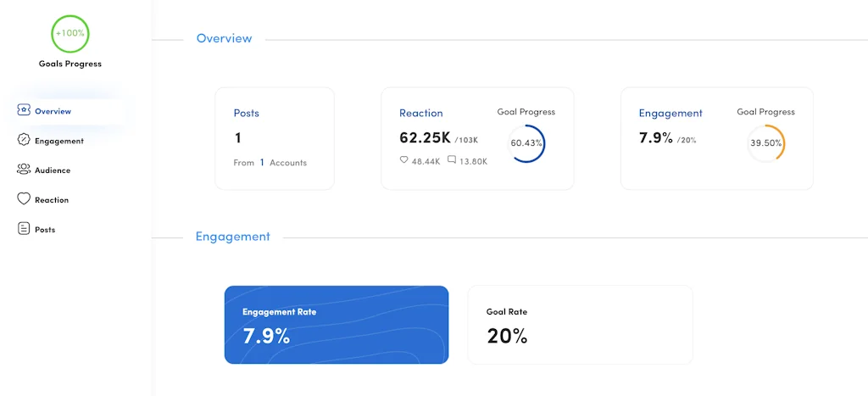The height and width of the screenshot is (396, 868).
Task: Click the Audience people icon
Action: 24,170
